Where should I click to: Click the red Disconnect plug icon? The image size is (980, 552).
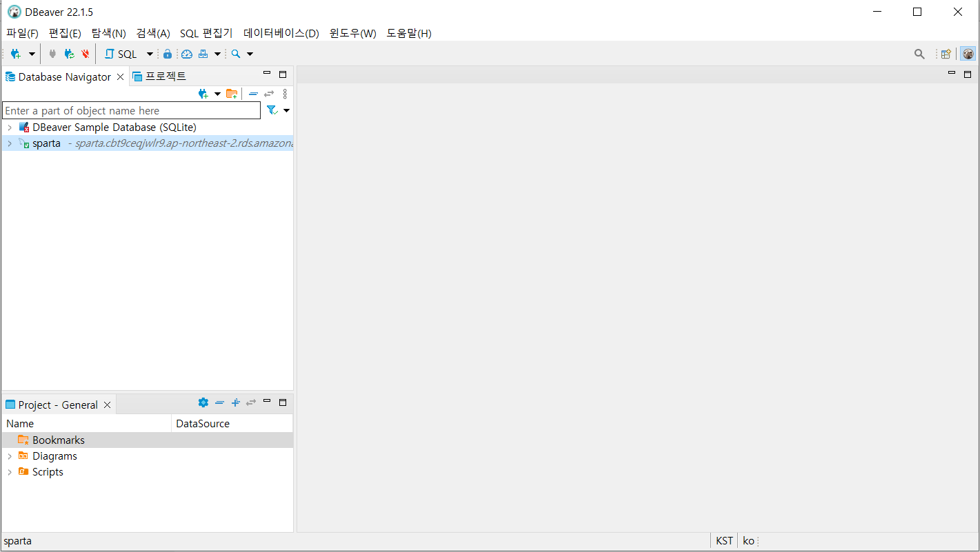click(86, 54)
